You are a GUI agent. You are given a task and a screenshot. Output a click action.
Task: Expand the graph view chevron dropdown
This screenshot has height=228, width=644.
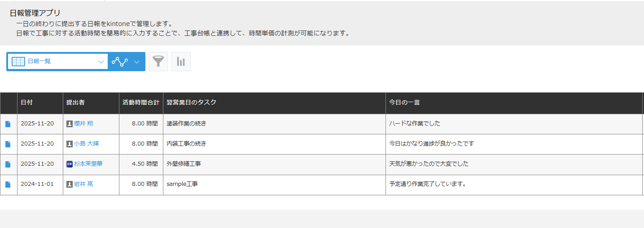[x=137, y=62]
